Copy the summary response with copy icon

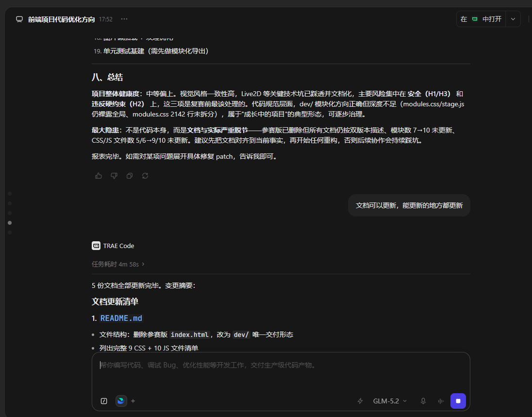(x=130, y=176)
